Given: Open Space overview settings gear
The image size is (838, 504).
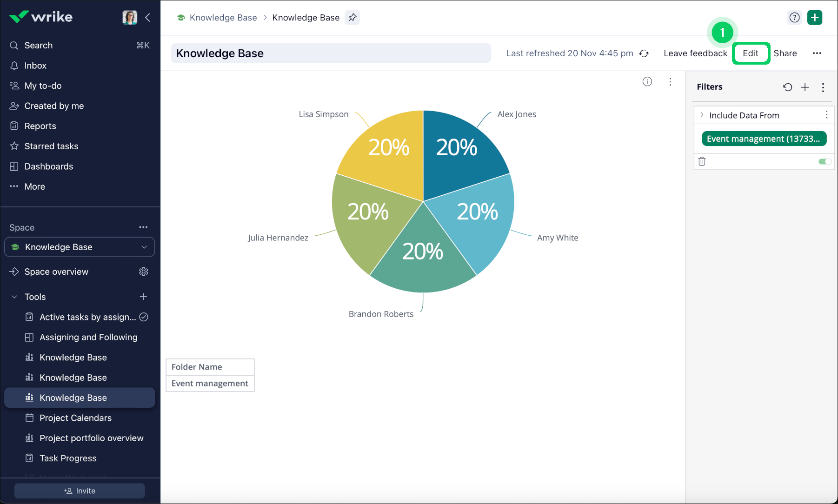Looking at the screenshot, I should 143,272.
